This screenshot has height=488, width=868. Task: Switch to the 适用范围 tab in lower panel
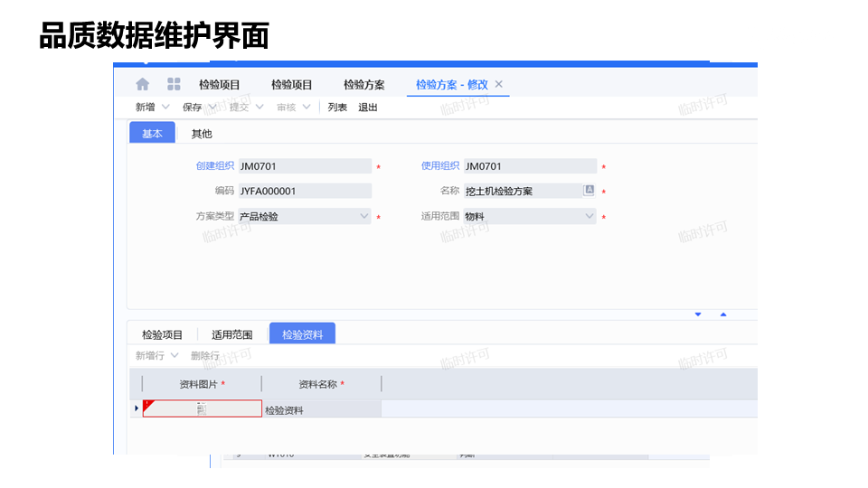(x=231, y=334)
